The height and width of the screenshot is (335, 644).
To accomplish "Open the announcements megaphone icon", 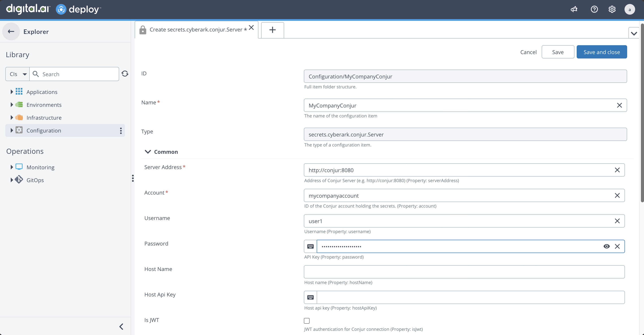I will coord(574,9).
